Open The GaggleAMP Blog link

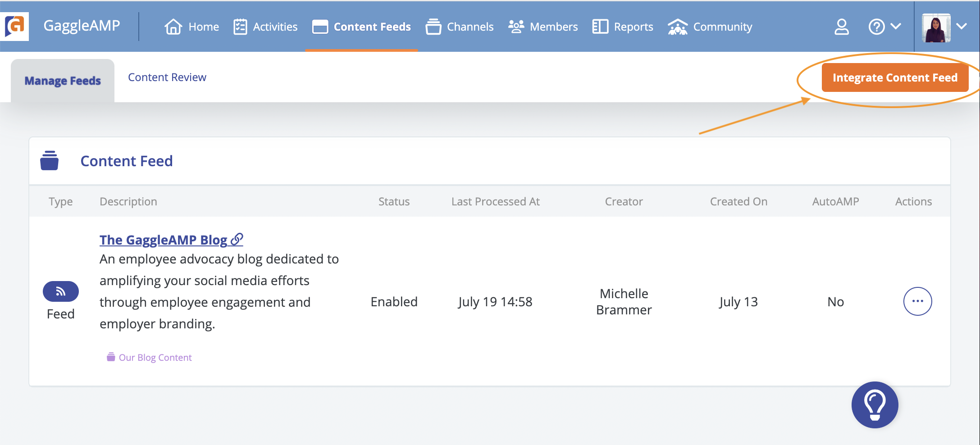click(x=171, y=240)
